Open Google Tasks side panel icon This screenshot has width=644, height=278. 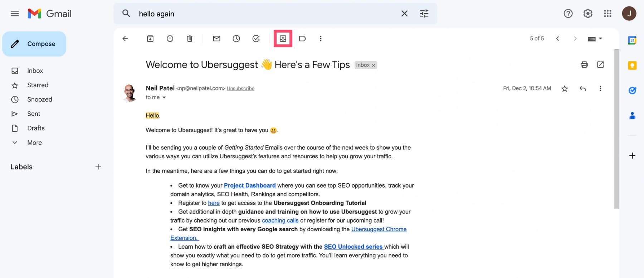click(x=632, y=90)
